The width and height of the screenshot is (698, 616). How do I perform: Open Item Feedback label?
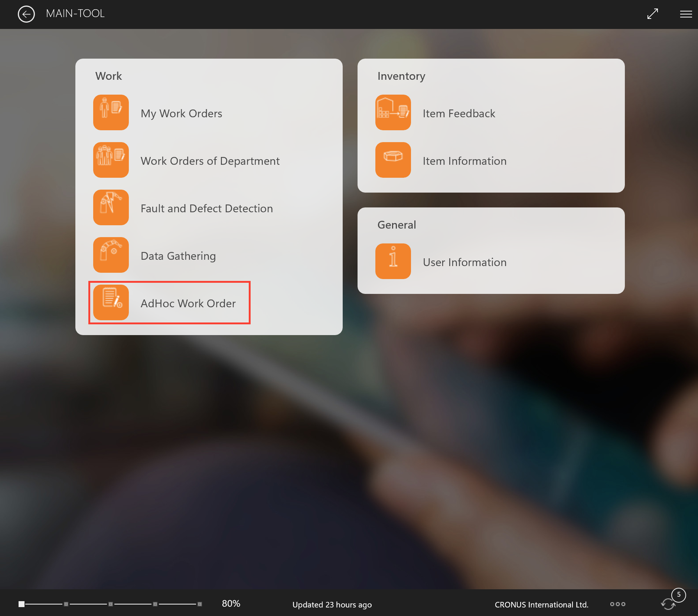click(x=459, y=114)
